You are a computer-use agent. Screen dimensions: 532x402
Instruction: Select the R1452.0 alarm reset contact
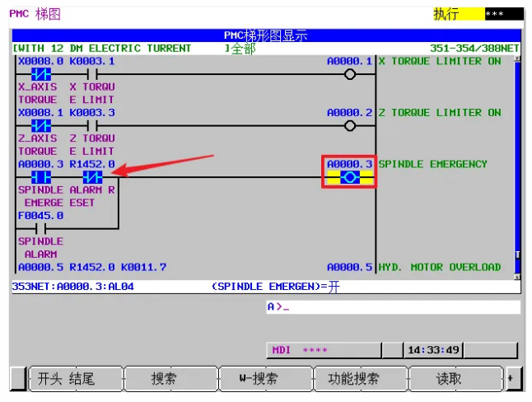[x=91, y=177]
